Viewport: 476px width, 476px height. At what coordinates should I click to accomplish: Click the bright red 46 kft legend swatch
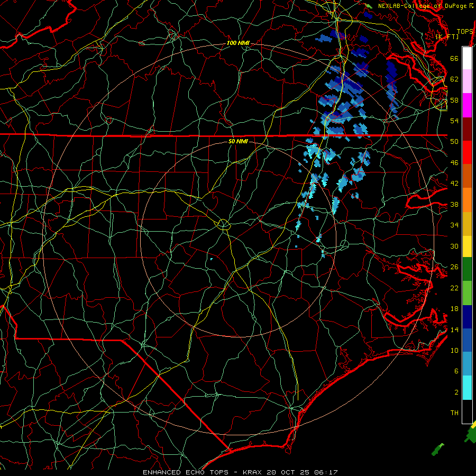point(467,152)
